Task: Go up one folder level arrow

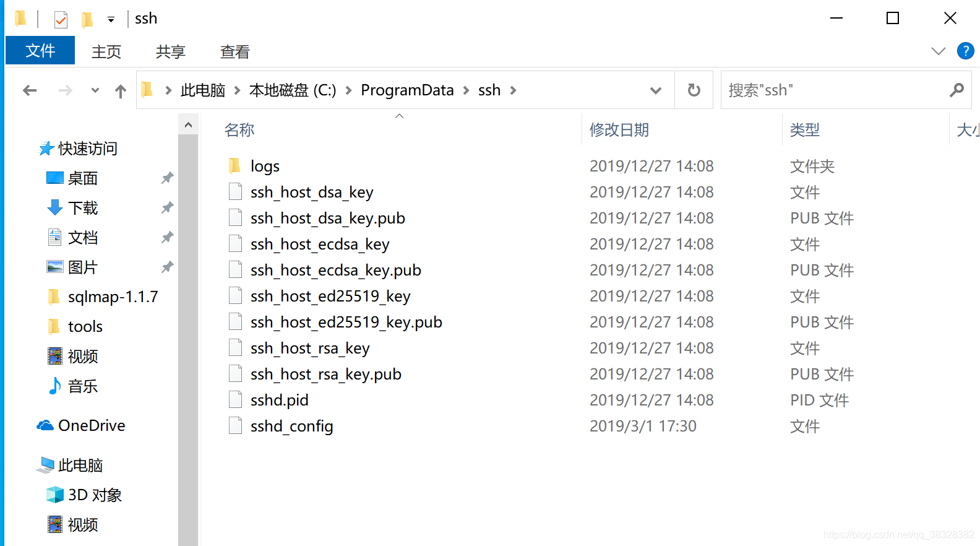Action: click(x=121, y=91)
